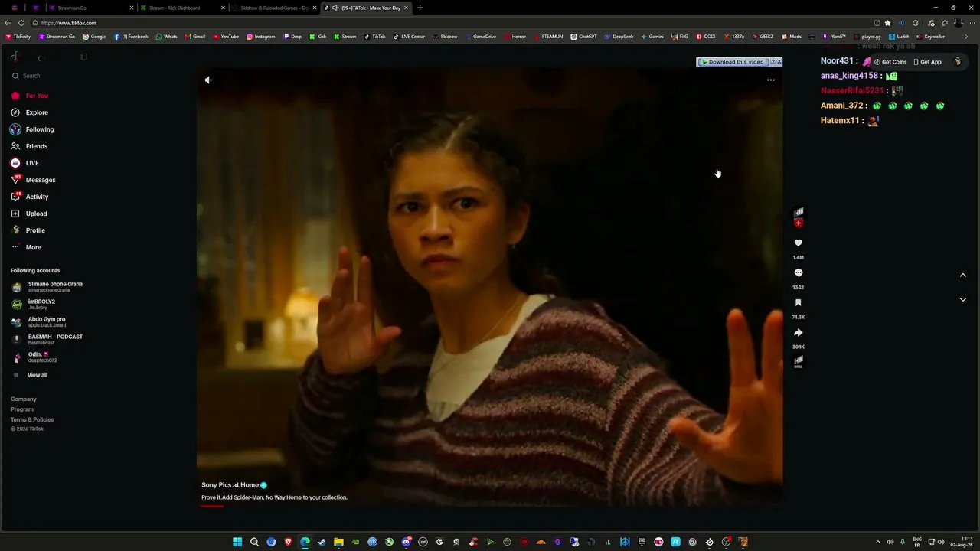980x551 pixels.
Task: Open the Activity notifications
Action: click(x=31, y=197)
